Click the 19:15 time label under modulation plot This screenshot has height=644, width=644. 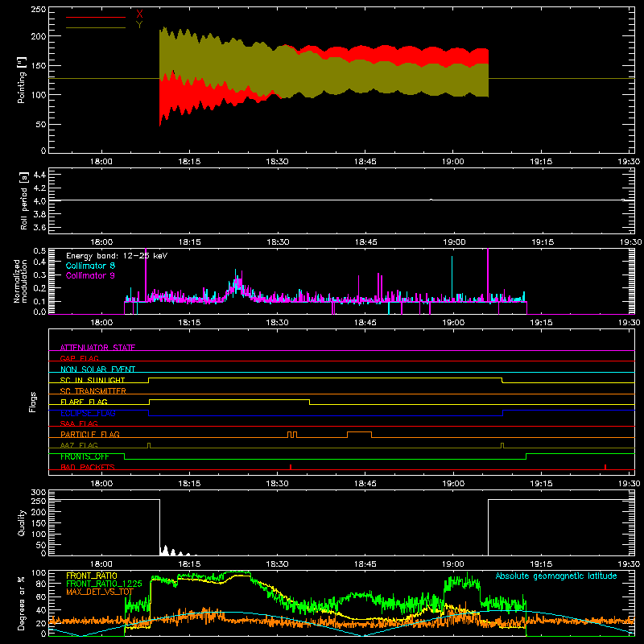[541, 323]
